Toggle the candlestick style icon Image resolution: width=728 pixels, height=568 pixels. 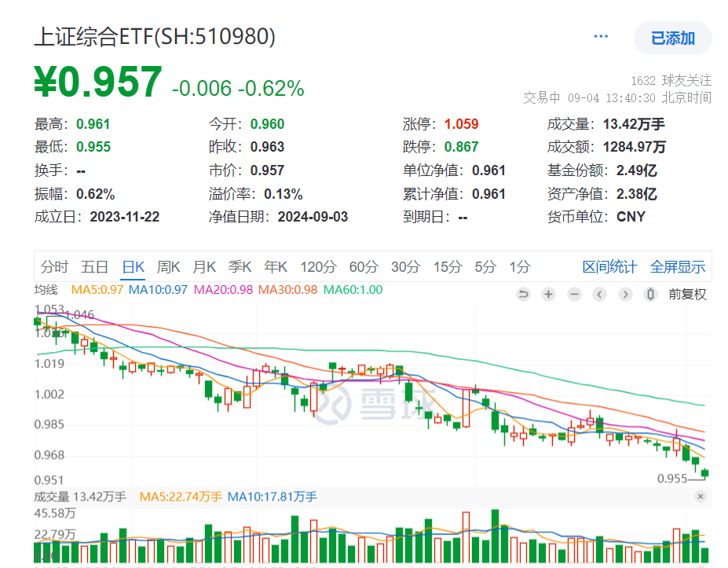(651, 294)
